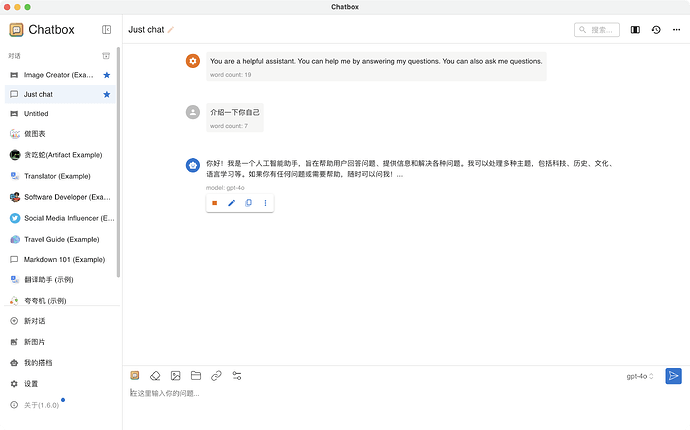Open the 贪吃蛇(Artifact Example) conversation

point(60,155)
